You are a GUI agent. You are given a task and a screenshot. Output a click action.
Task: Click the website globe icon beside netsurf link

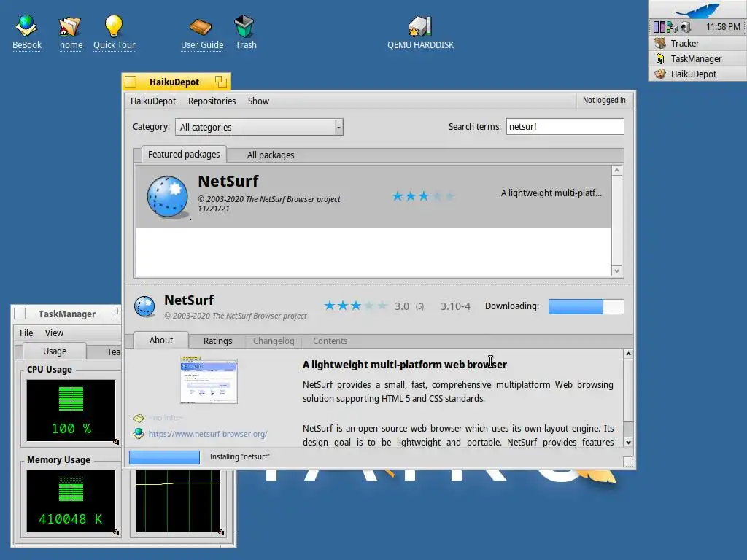point(139,433)
